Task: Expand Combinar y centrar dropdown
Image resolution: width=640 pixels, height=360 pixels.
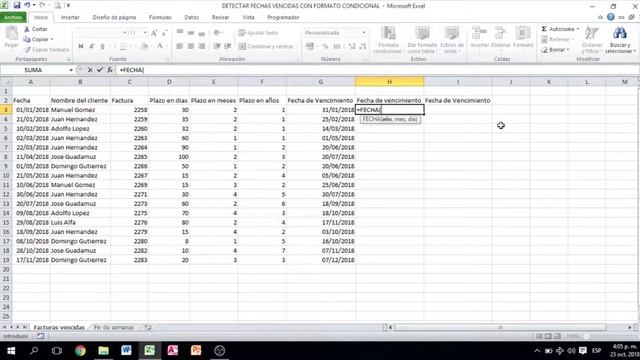Action: [296, 46]
